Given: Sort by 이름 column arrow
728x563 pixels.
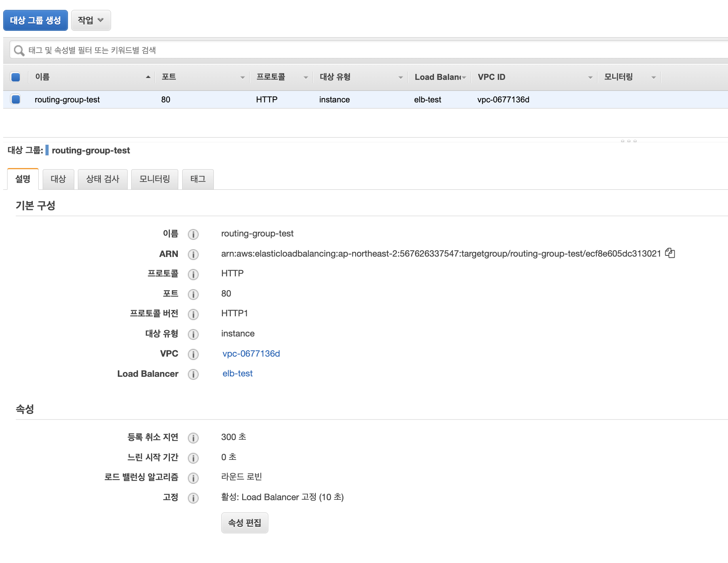Looking at the screenshot, I should click(x=148, y=77).
